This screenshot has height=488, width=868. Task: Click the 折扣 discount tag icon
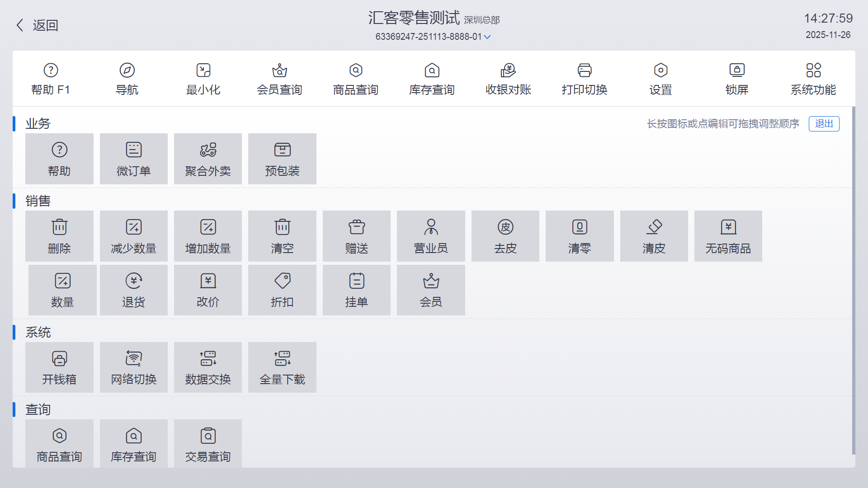282,290
